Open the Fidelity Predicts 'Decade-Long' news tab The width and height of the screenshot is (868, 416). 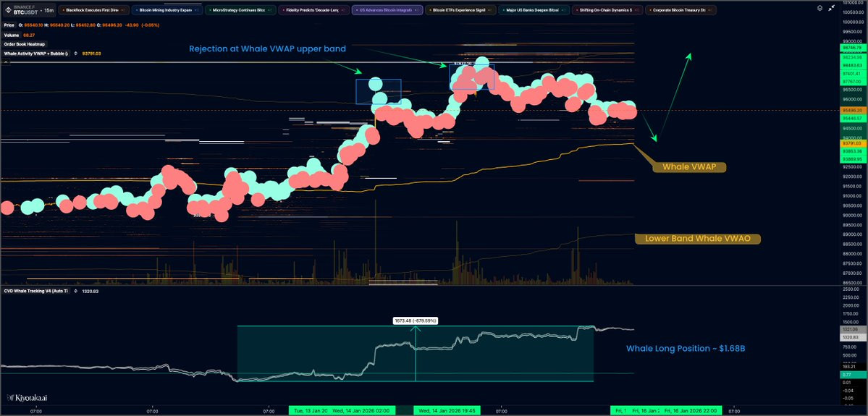[x=314, y=10]
